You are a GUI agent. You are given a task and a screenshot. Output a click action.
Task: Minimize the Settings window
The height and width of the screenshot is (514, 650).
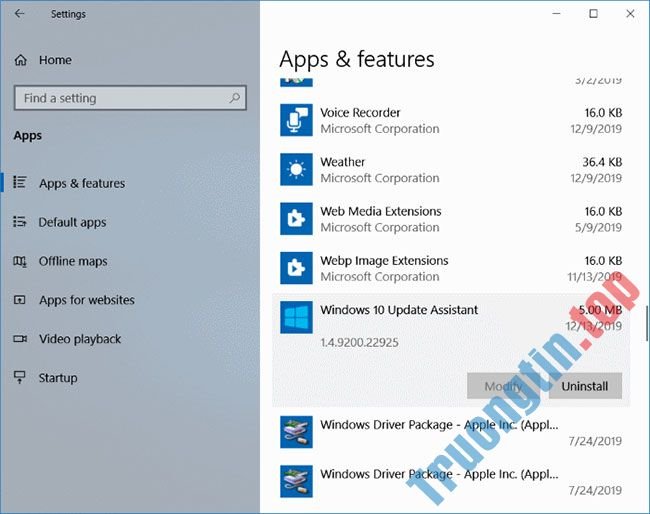[x=556, y=14]
